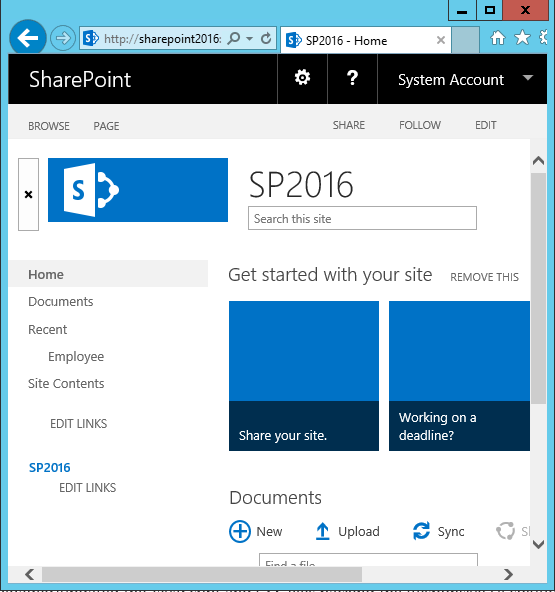Click the browser forward arrow button
The height and width of the screenshot is (592, 555).
click(63, 38)
